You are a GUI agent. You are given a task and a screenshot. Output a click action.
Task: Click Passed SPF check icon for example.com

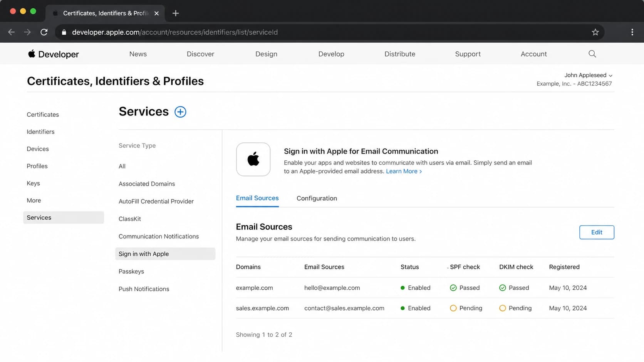click(453, 288)
